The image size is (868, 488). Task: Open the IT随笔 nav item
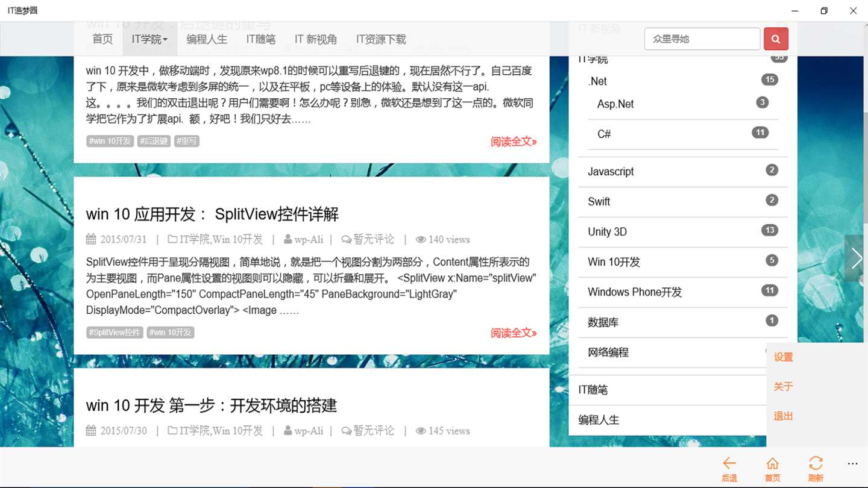260,39
